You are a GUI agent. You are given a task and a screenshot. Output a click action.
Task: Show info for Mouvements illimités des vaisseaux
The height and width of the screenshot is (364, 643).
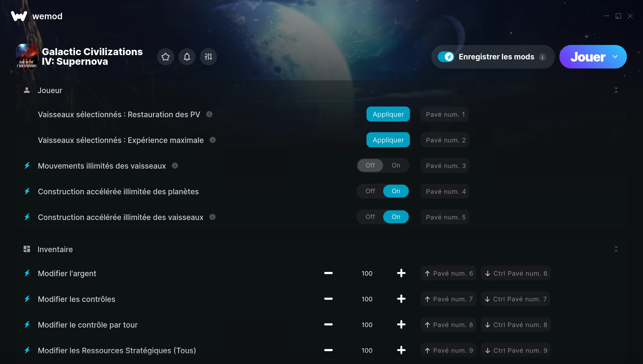point(175,166)
